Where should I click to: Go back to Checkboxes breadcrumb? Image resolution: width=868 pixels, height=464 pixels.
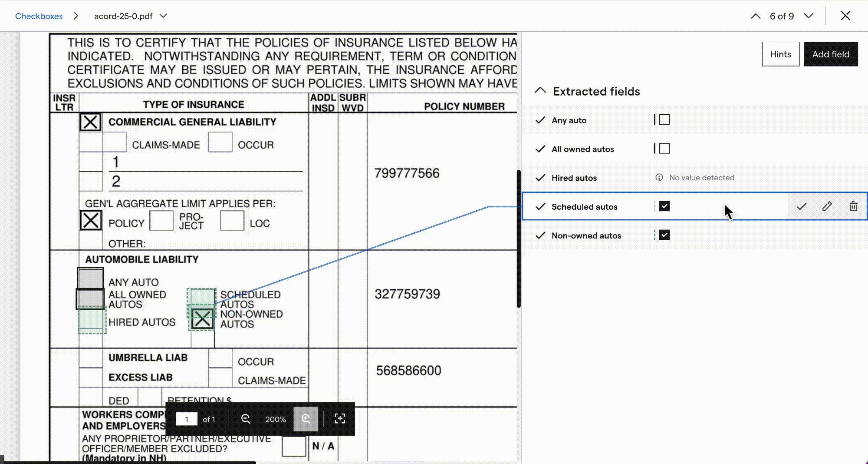pyautogui.click(x=39, y=16)
